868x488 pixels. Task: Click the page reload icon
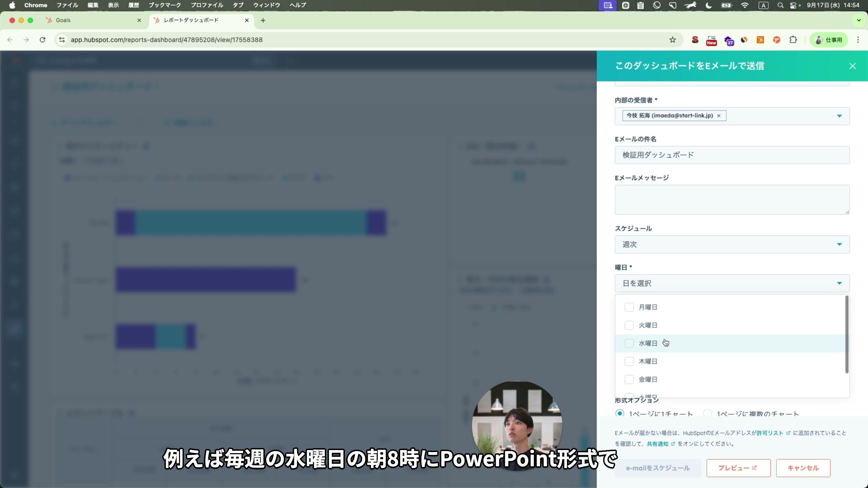[x=43, y=40]
